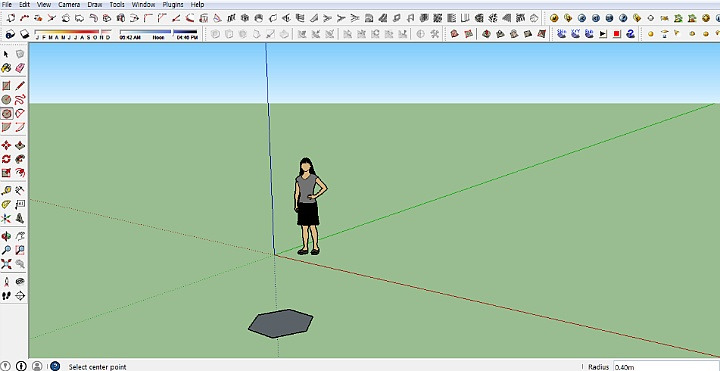This screenshot has height=371, width=720.
Task: Click the grey hexagon face in the model
Action: (281, 323)
